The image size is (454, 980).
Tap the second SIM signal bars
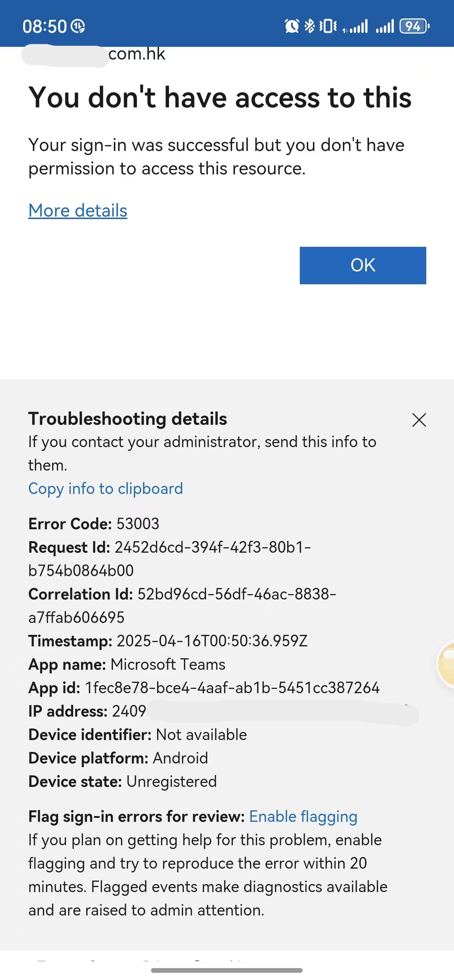point(385,26)
